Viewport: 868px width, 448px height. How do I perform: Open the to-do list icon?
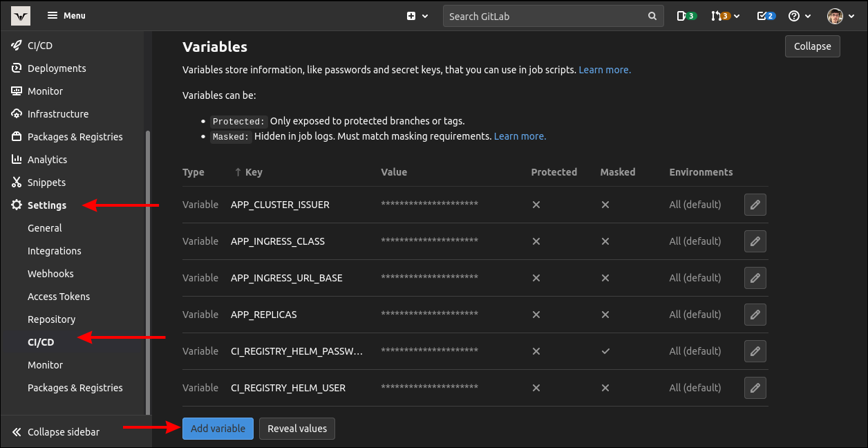(x=766, y=16)
